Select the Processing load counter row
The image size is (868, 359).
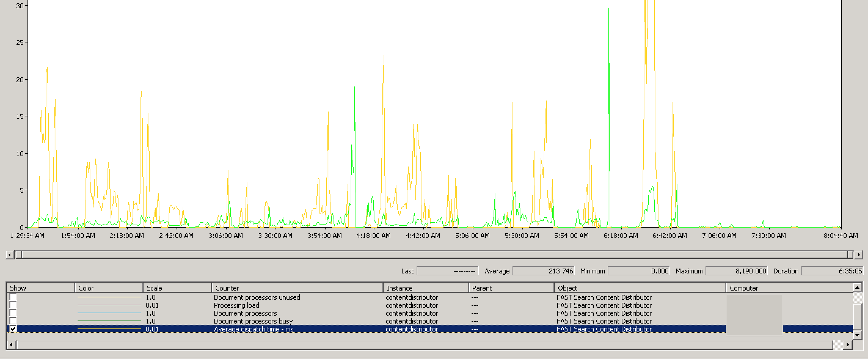click(430, 305)
